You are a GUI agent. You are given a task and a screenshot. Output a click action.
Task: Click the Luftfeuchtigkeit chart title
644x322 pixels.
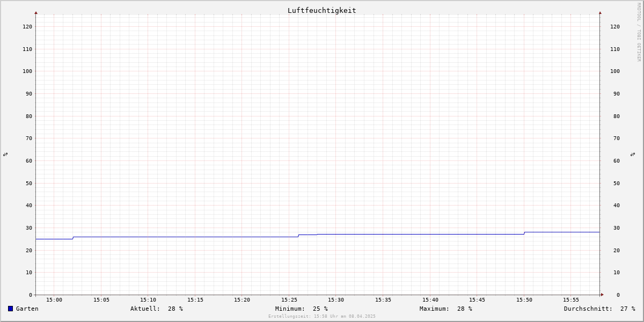[x=322, y=10]
